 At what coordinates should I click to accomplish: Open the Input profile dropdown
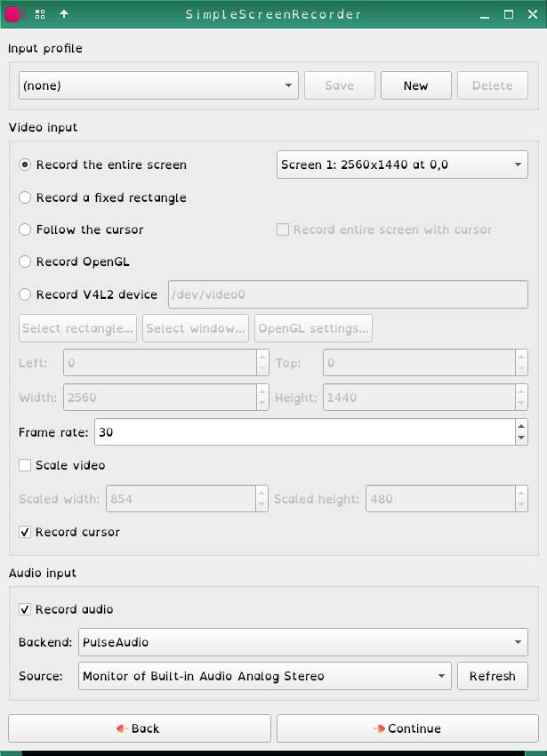tap(158, 85)
